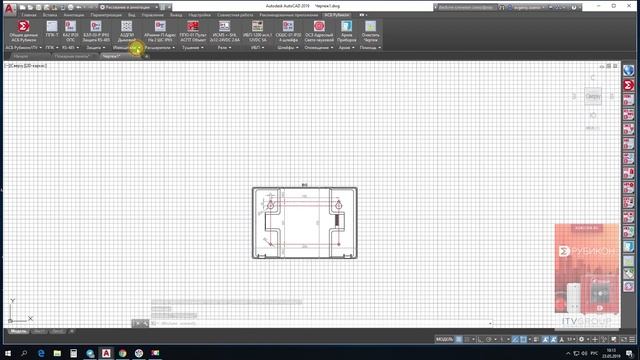Insert the КА2 ОПС device icon

[x=70, y=27]
